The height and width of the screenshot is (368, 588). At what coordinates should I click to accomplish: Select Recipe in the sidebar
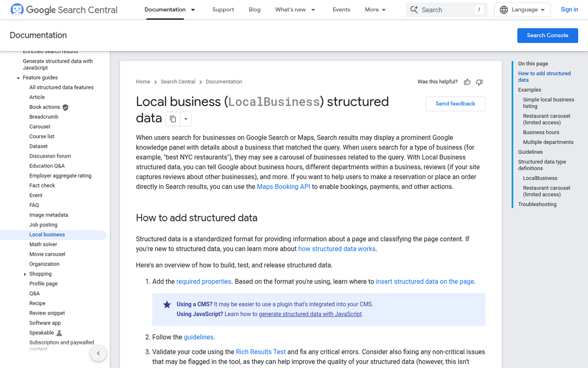[x=37, y=303]
